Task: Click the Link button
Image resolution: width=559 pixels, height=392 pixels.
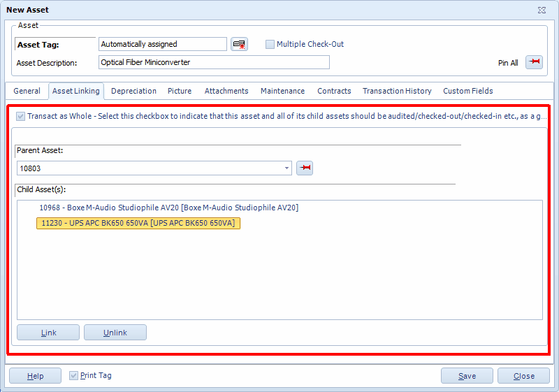Action: pyautogui.click(x=48, y=333)
